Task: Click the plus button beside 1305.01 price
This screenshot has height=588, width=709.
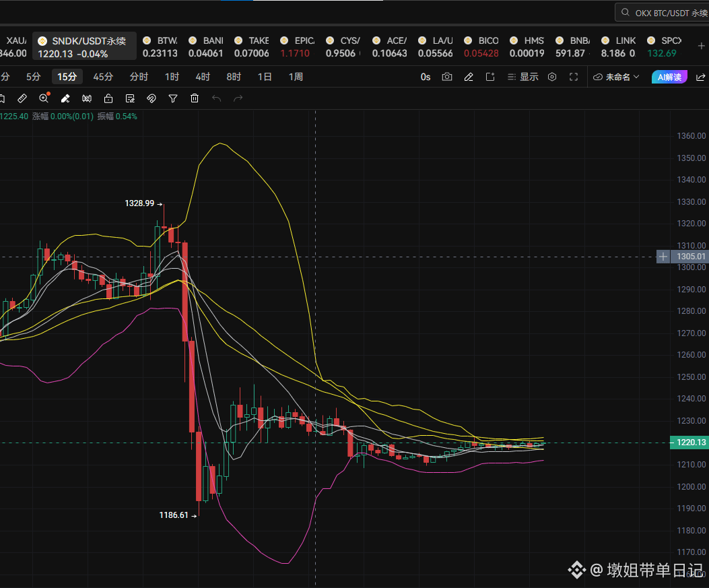Action: click(663, 257)
